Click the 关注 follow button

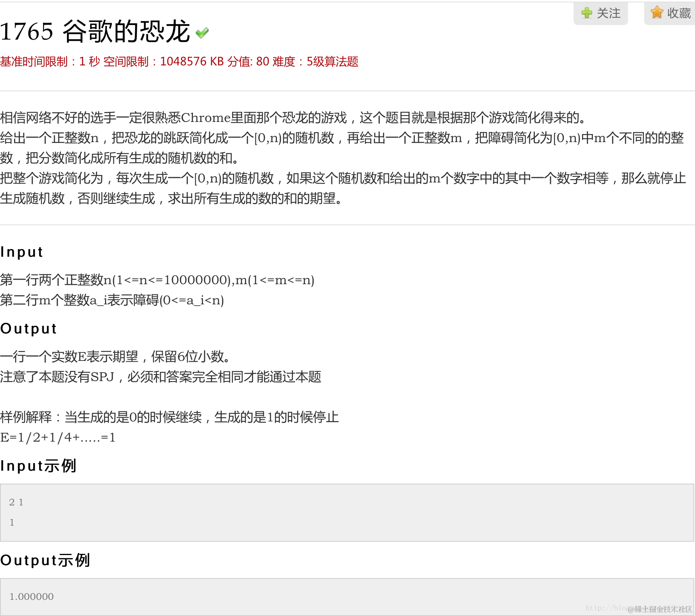[x=601, y=13]
